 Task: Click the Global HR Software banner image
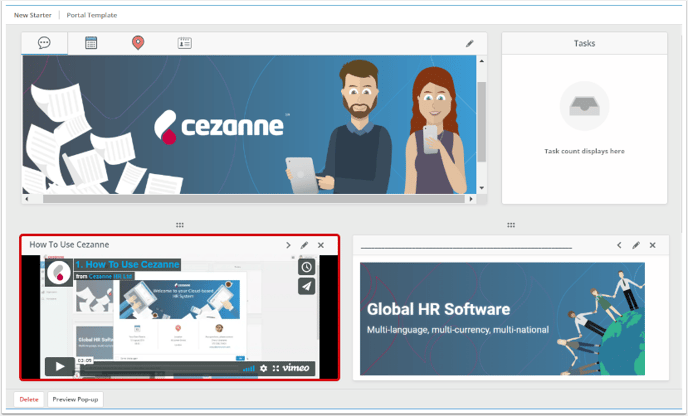click(502, 319)
